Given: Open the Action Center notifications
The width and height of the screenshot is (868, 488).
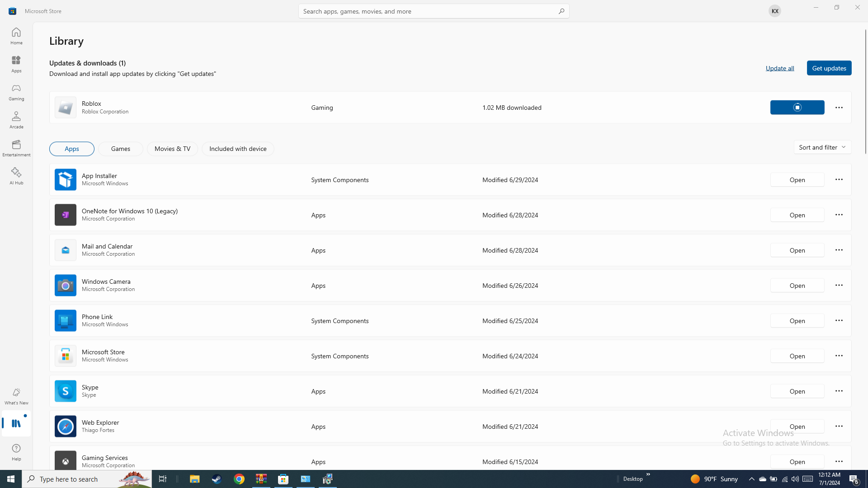Looking at the screenshot, I should pos(854,479).
